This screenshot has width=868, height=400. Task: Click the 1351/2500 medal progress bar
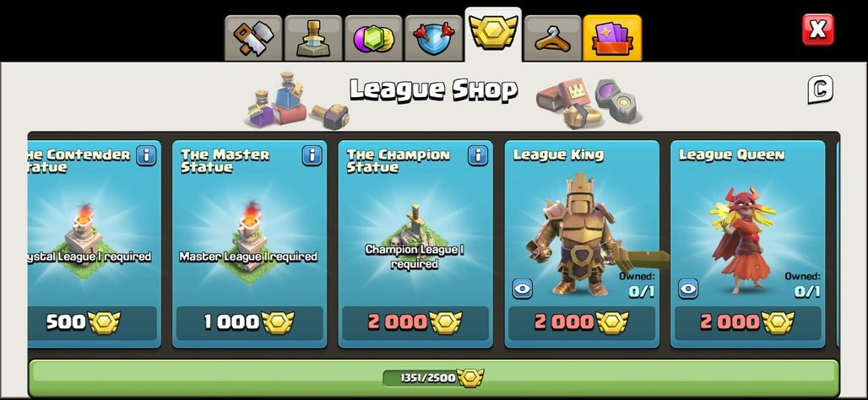[433, 377]
